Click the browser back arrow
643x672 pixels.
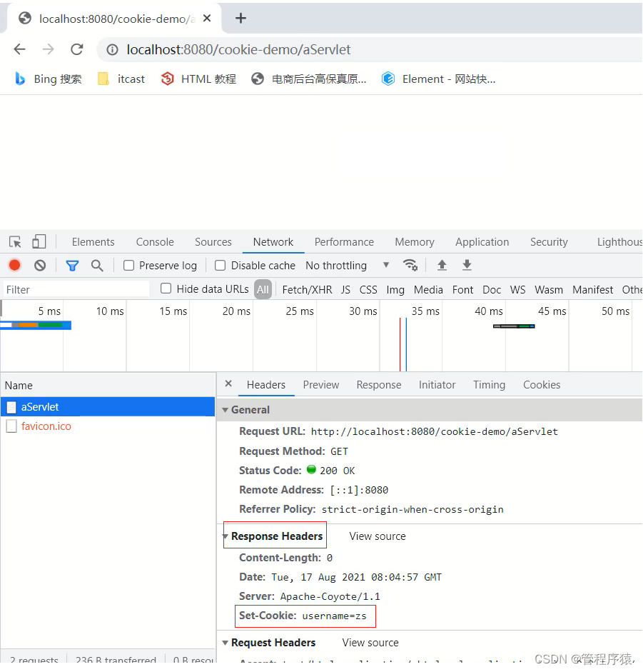20,49
